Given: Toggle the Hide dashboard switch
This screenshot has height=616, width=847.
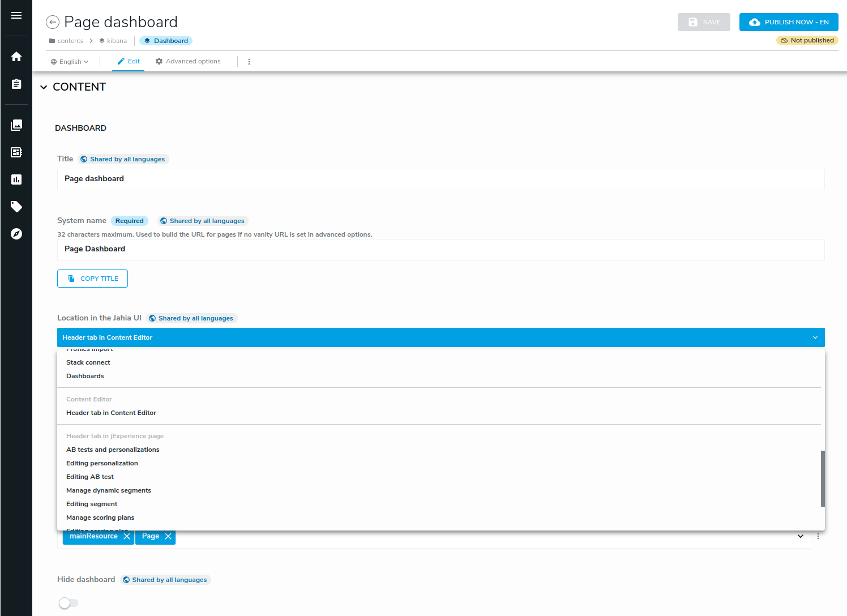Looking at the screenshot, I should pos(69,603).
